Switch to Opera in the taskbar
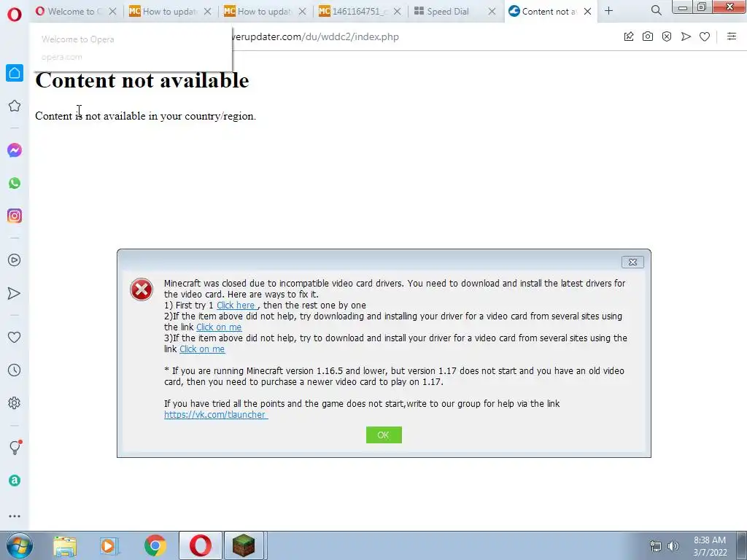This screenshot has width=747, height=560. (201, 545)
